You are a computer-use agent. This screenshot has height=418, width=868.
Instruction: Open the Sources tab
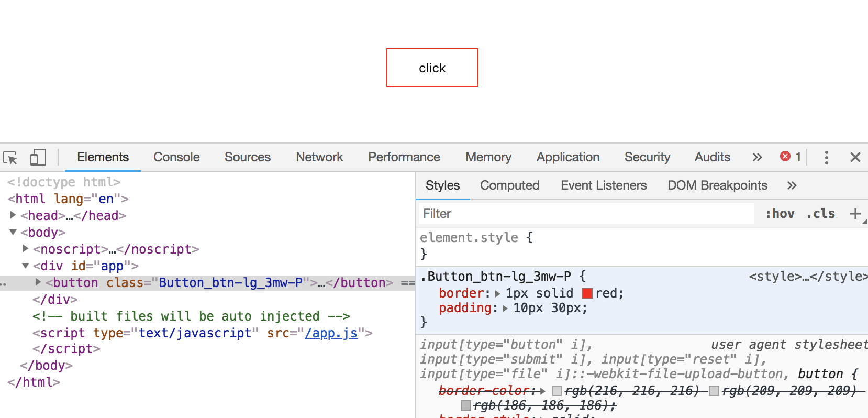[248, 157]
